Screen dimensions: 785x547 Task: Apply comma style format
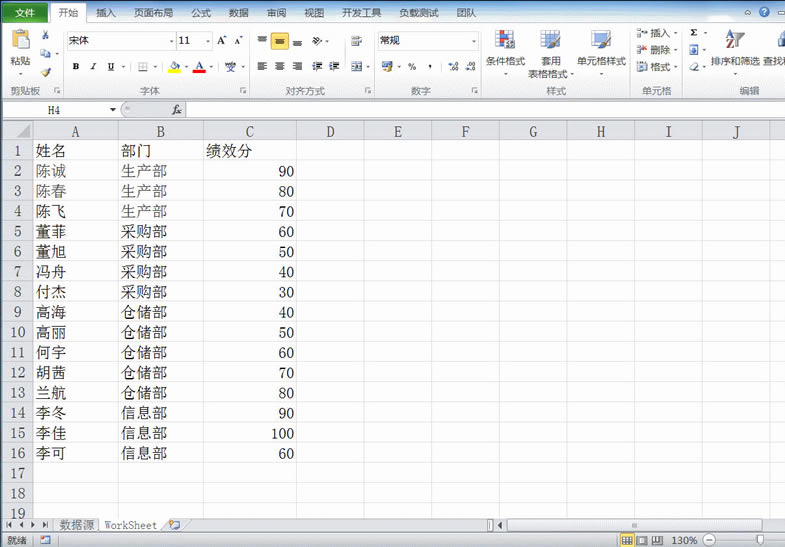430,66
